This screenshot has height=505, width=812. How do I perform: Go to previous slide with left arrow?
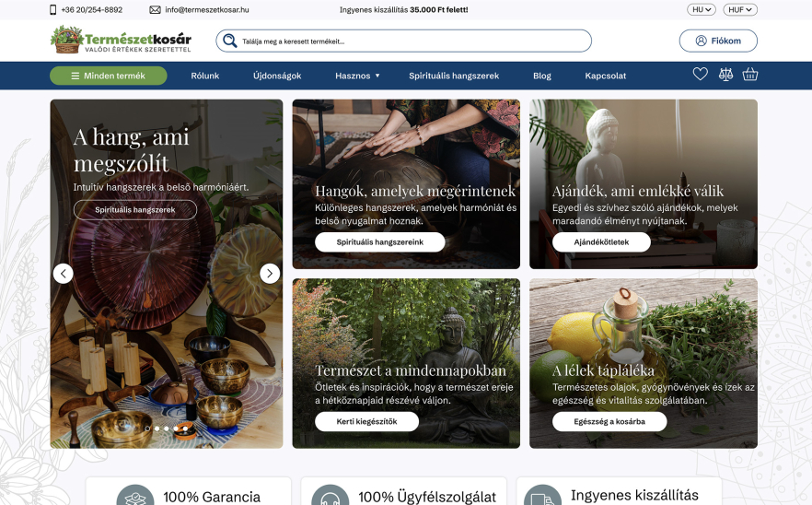64,274
